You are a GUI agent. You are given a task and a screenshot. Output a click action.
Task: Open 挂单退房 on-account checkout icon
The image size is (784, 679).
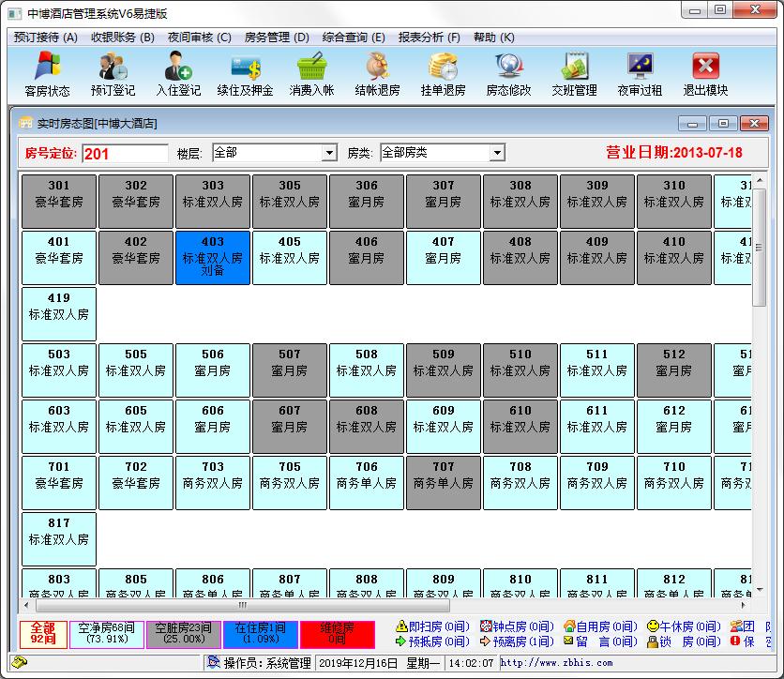coord(443,73)
